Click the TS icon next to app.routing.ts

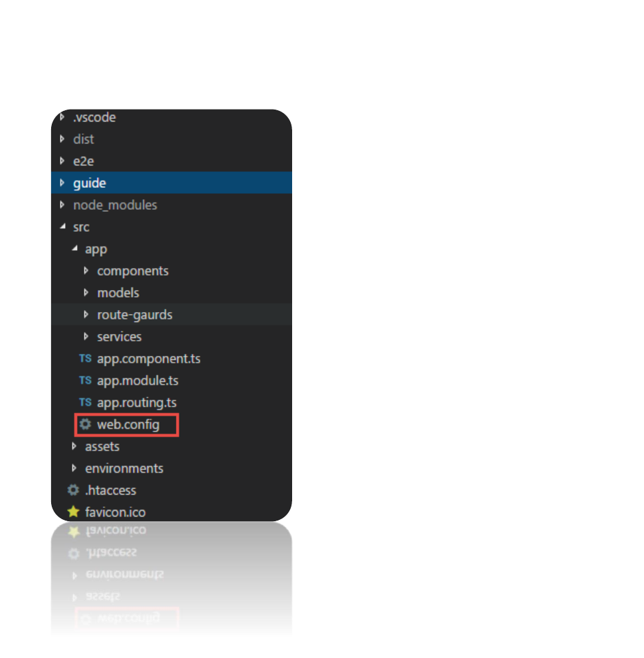coord(85,402)
